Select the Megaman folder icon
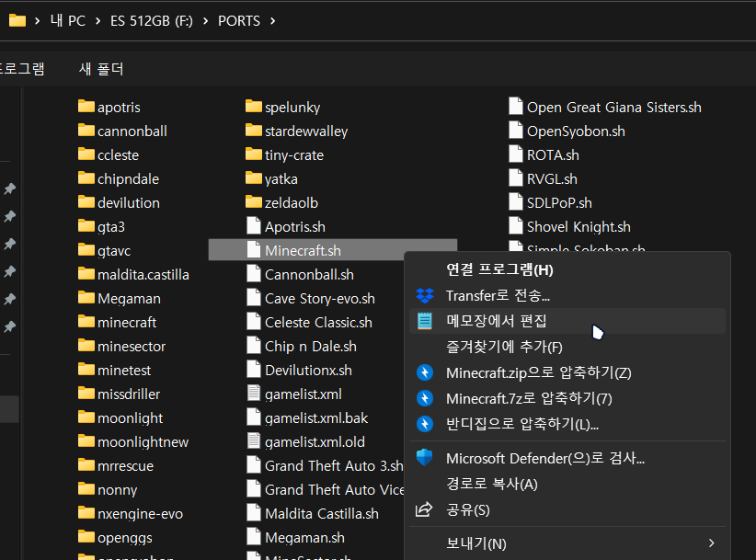 (x=86, y=298)
